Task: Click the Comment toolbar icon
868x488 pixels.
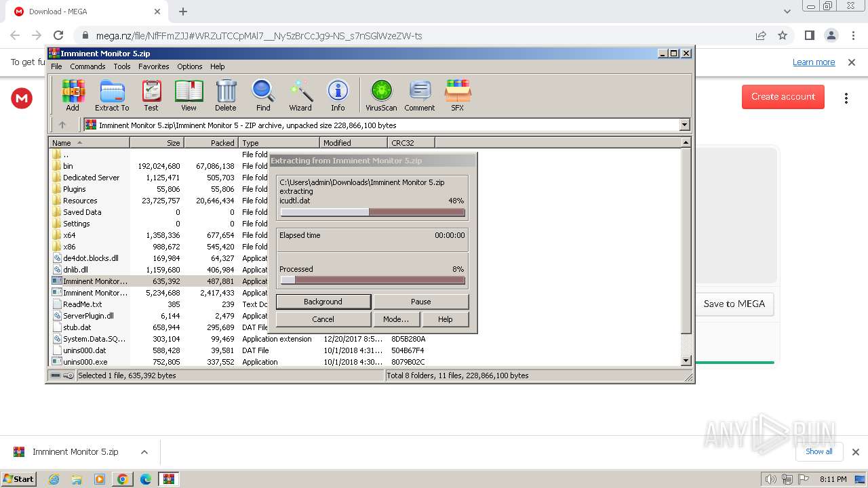Action: [x=420, y=95]
